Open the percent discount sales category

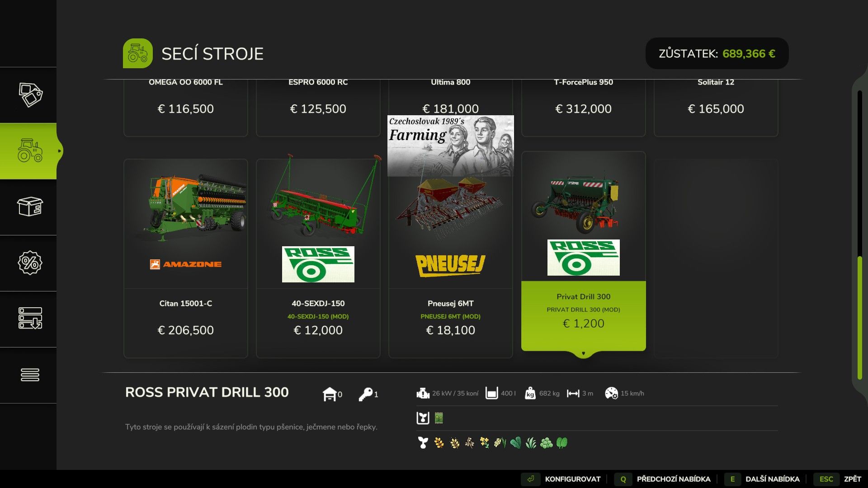point(30,263)
